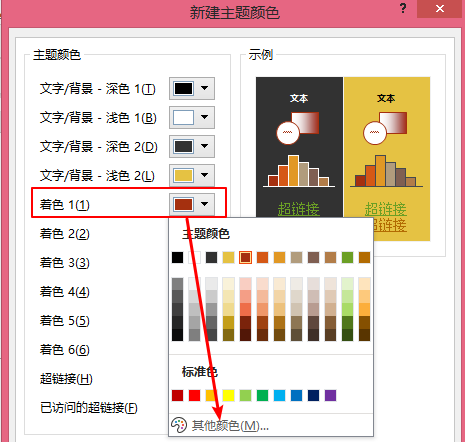Click the palette icon beside 其他颜色
Screen dimensions: 465x442
pos(179,425)
